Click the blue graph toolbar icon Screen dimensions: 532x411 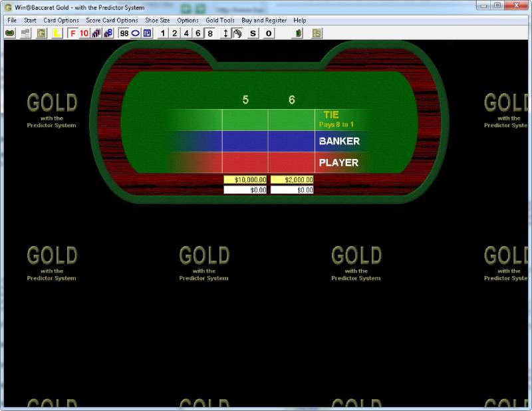107,33
